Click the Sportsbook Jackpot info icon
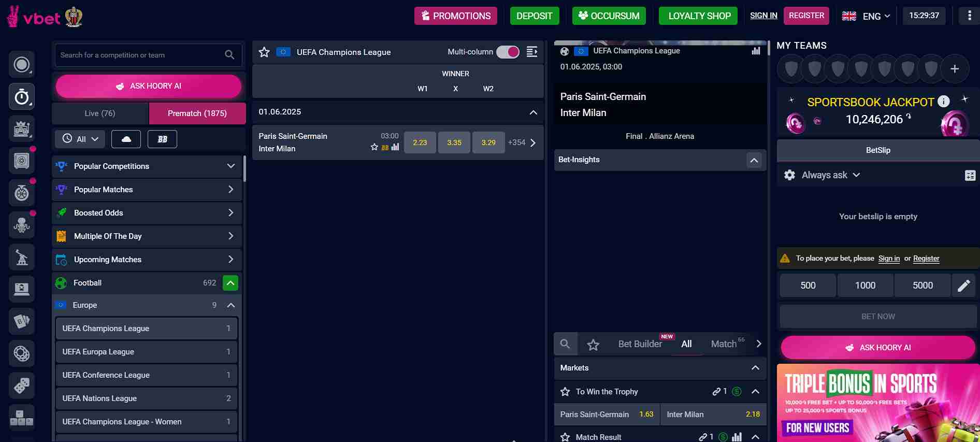This screenshot has width=980, height=442. pos(944,102)
